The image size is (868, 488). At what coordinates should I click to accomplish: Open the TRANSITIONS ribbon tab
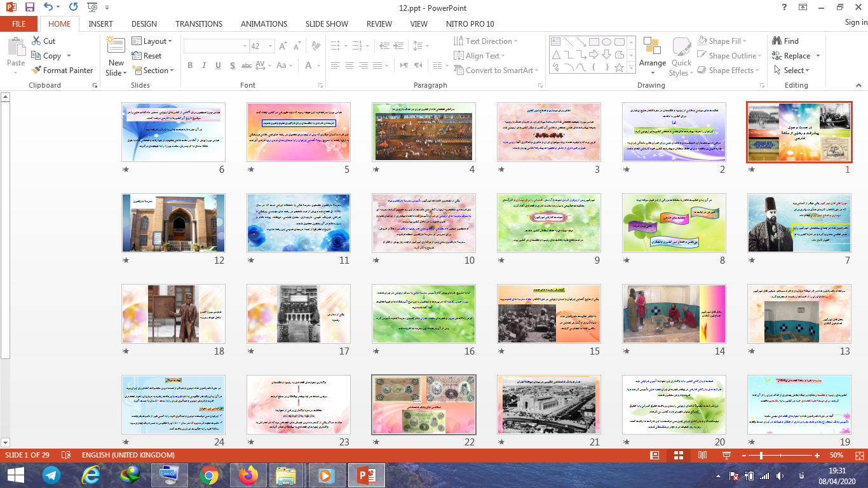coord(199,24)
